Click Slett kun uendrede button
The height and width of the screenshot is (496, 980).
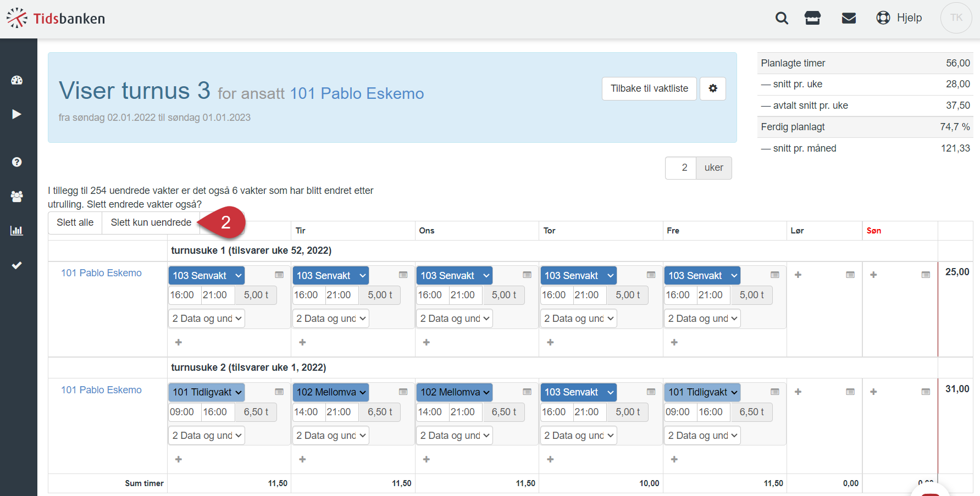[151, 222]
